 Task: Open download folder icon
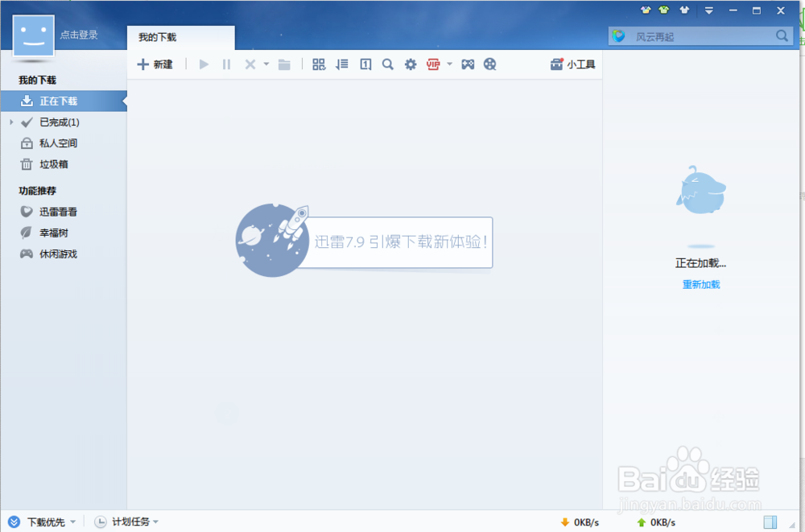pyautogui.click(x=284, y=64)
